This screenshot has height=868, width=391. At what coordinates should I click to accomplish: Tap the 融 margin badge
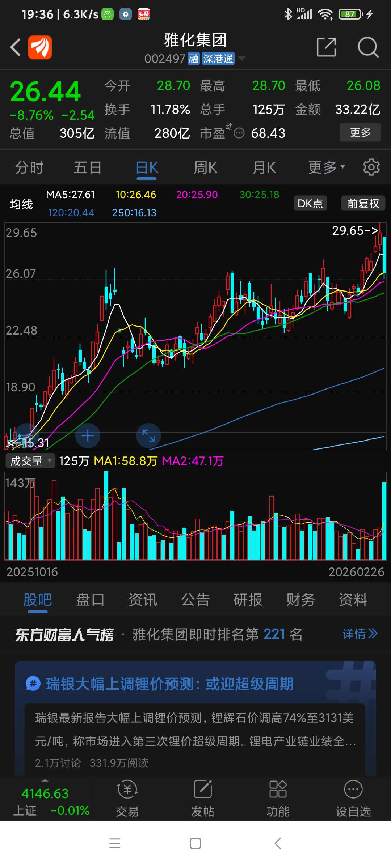194,59
